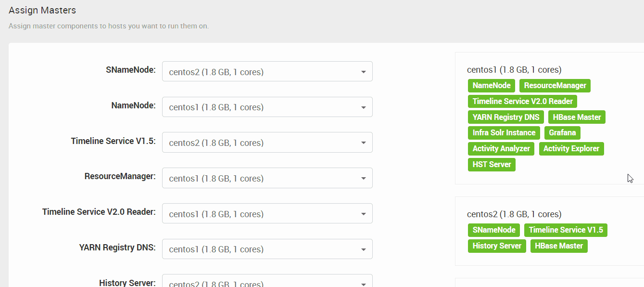Open the NameNode host dropdown
644x287 pixels.
point(267,107)
